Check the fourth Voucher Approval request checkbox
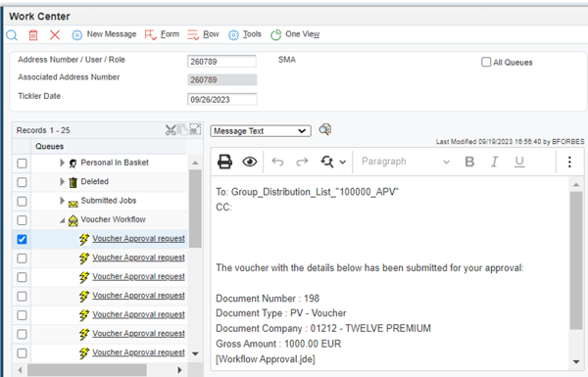Image resolution: width=588 pixels, height=377 pixels. 23,297
